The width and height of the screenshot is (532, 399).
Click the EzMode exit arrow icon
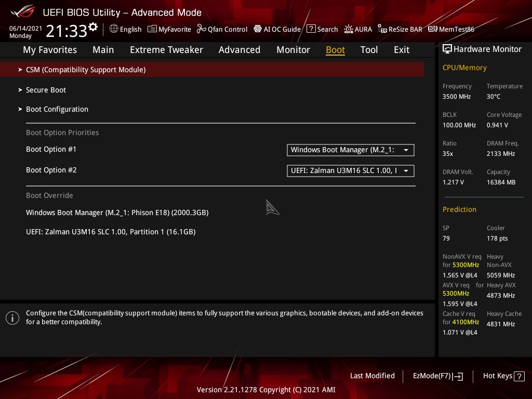pyautogui.click(x=458, y=376)
